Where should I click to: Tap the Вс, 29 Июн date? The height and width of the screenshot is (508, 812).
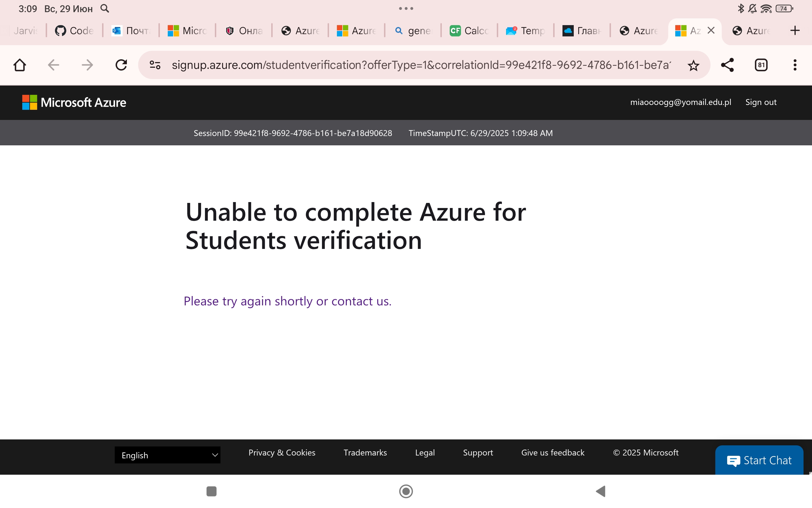click(x=69, y=9)
